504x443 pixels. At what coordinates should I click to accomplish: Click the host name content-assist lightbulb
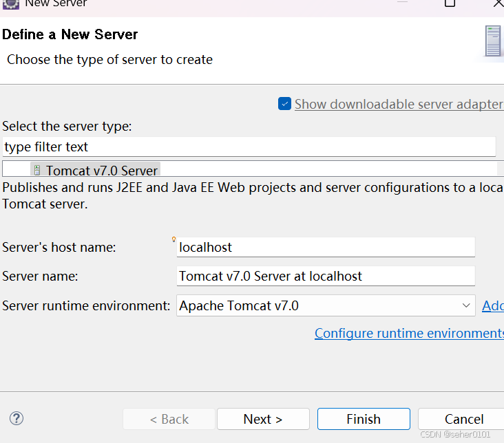174,239
